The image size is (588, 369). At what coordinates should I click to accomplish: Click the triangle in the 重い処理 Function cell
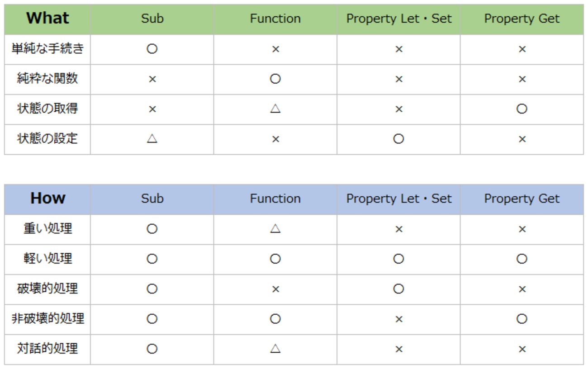coord(275,229)
